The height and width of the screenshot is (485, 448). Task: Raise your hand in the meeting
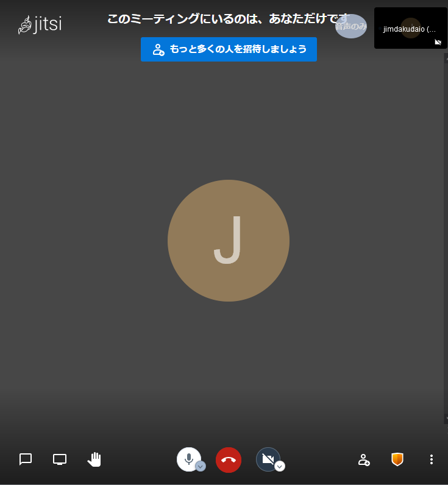(94, 459)
